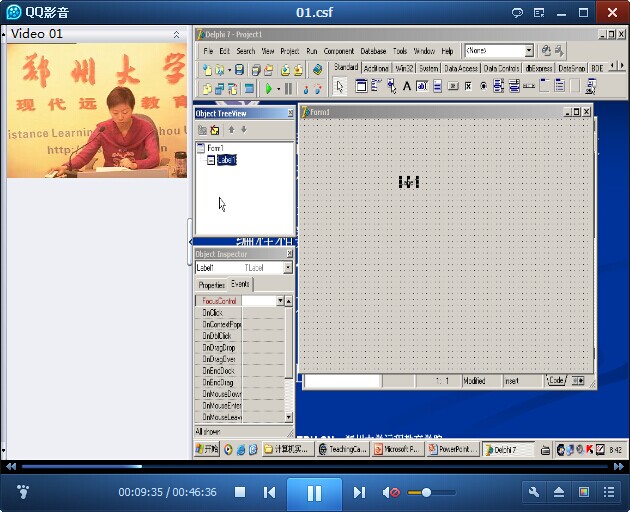Select the CheckBox component icon
The height and width of the screenshot is (512, 630).
click(468, 86)
